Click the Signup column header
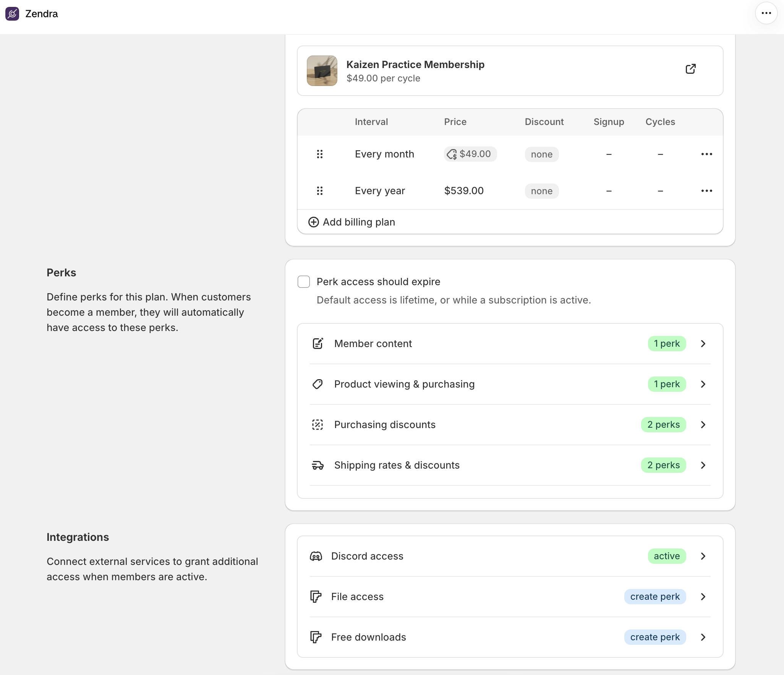Viewport: 784px width, 675px height. (x=609, y=122)
